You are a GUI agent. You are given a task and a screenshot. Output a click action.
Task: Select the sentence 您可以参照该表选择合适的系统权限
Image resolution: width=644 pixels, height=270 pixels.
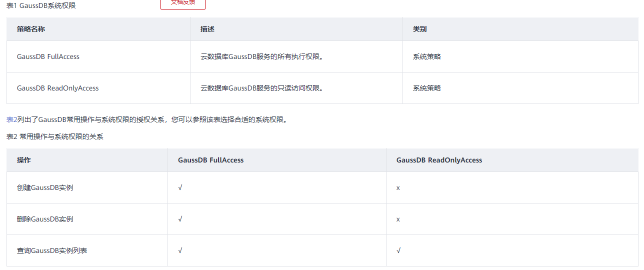coord(229,119)
